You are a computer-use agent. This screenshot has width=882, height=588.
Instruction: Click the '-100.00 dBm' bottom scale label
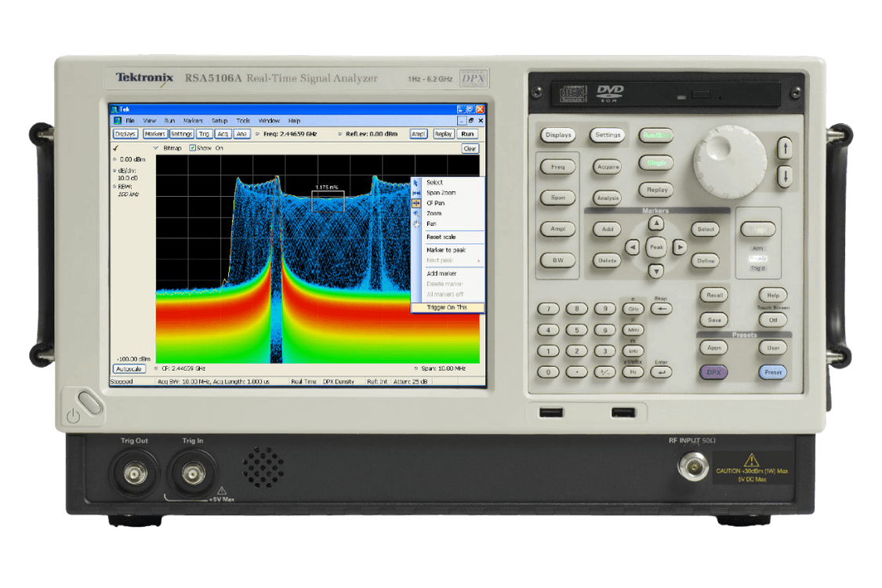click(133, 358)
